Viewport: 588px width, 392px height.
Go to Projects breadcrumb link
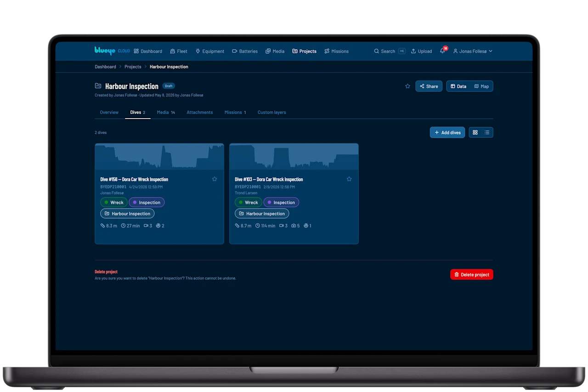(x=133, y=67)
